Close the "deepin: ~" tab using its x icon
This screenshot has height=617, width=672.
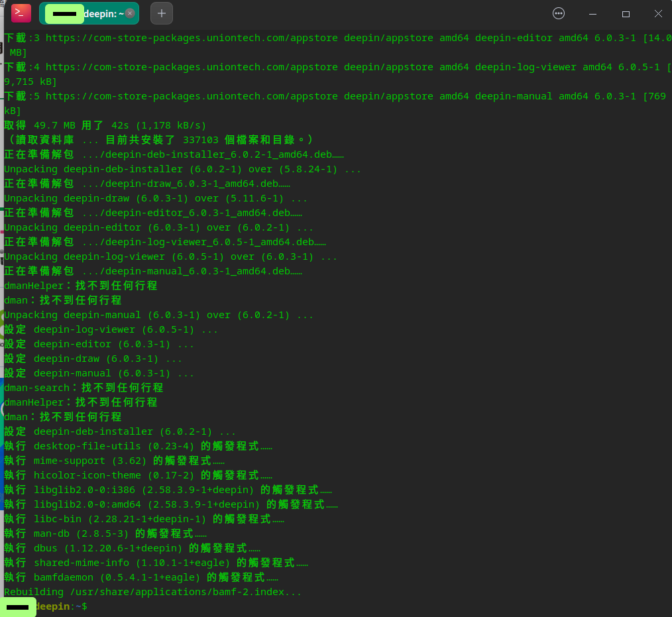129,13
